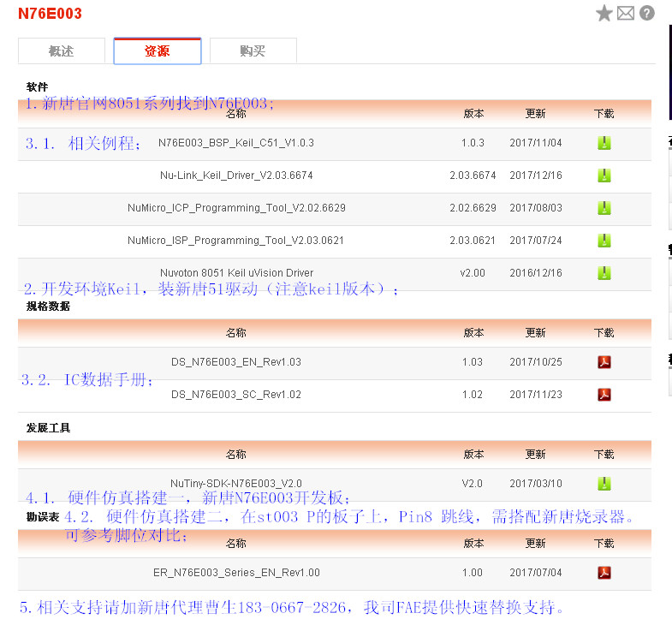Click the red N76E003 page title
672x631 pixels.
click(51, 14)
